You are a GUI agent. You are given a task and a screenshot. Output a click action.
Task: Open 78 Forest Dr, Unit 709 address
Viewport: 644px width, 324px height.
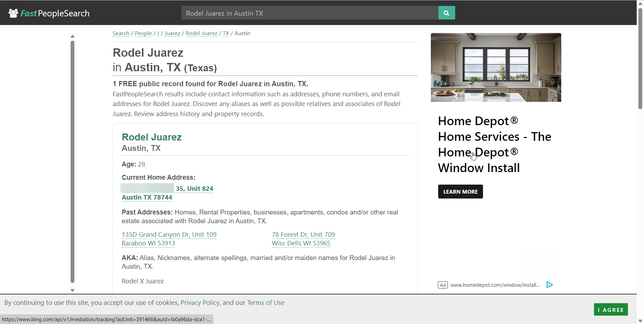tap(303, 234)
